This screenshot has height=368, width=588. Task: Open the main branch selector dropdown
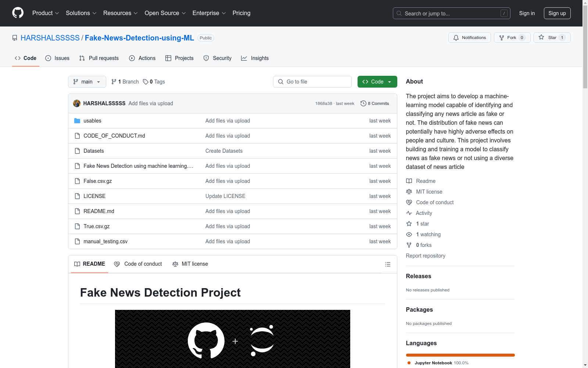pyautogui.click(x=87, y=82)
